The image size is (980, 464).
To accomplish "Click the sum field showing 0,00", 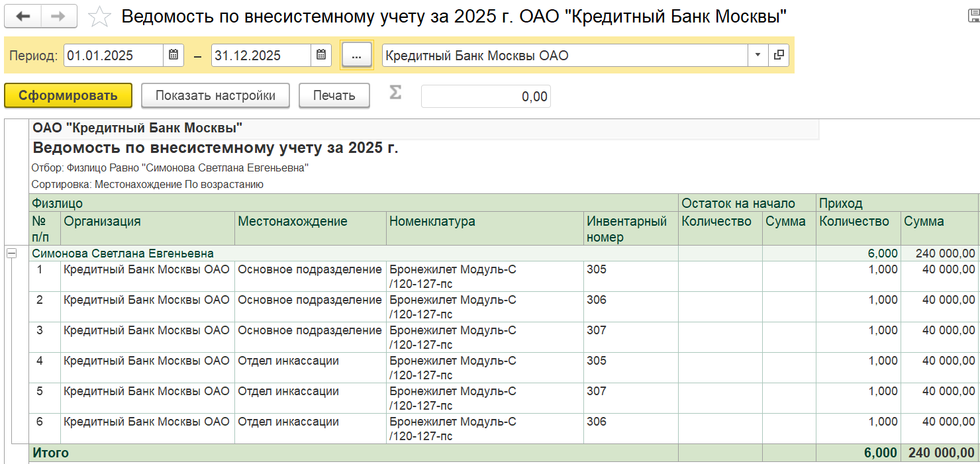I will 485,97.
